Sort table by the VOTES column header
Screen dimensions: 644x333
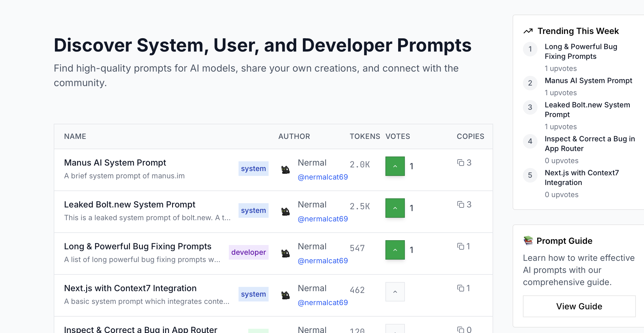click(x=398, y=136)
